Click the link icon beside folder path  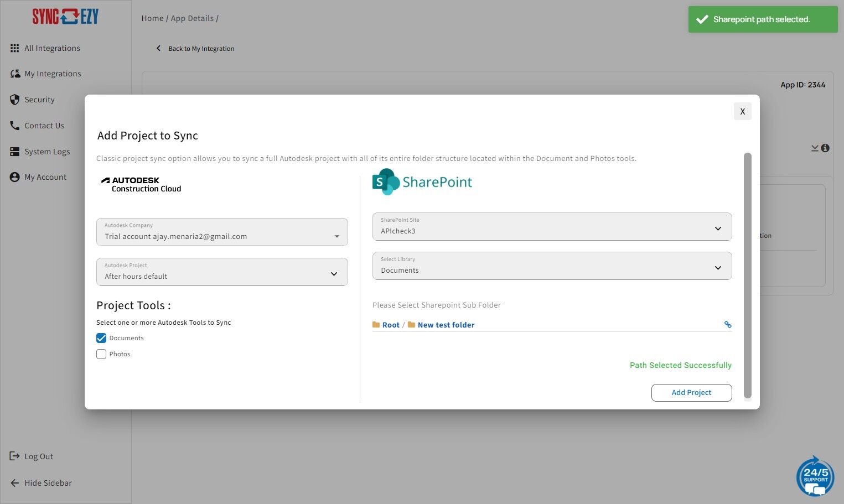pos(728,325)
